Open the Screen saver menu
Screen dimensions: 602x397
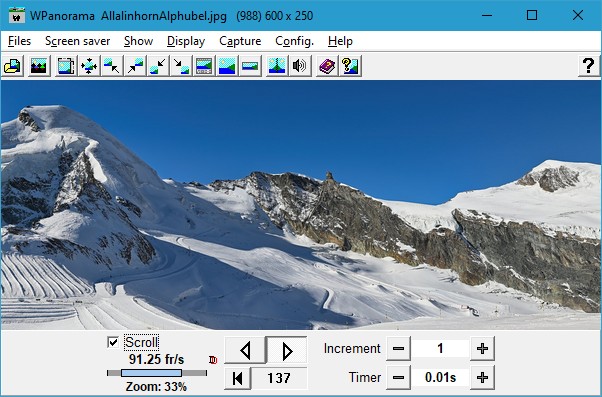pyautogui.click(x=78, y=41)
